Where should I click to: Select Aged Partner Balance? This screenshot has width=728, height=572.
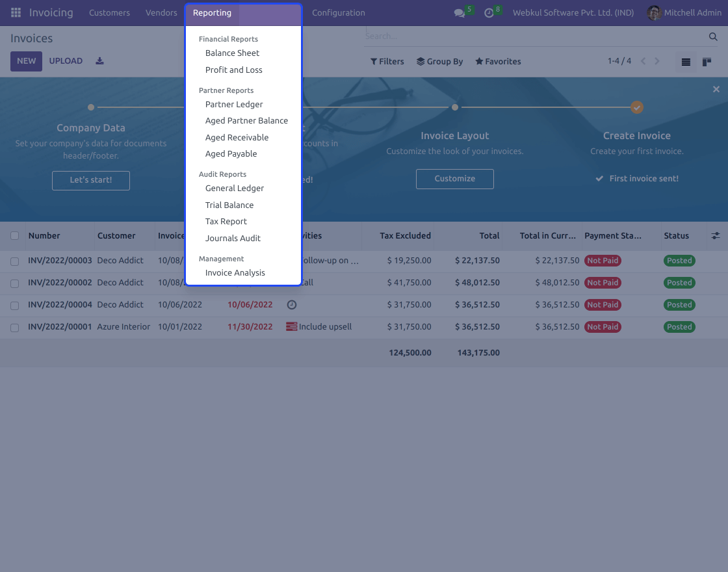[x=246, y=121]
